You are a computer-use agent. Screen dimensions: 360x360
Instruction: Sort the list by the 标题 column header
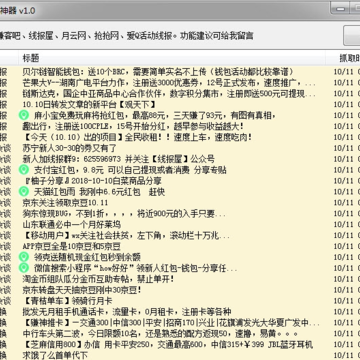(x=172, y=58)
